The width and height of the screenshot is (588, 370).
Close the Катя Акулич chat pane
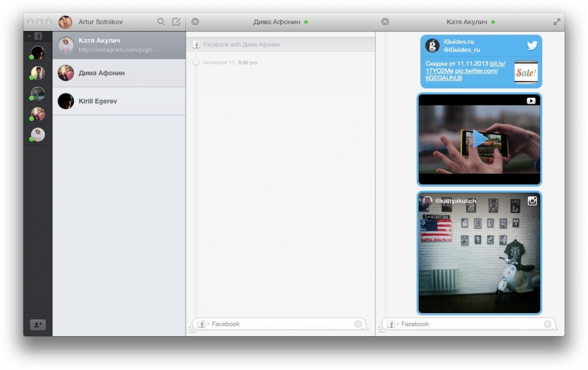click(x=385, y=22)
